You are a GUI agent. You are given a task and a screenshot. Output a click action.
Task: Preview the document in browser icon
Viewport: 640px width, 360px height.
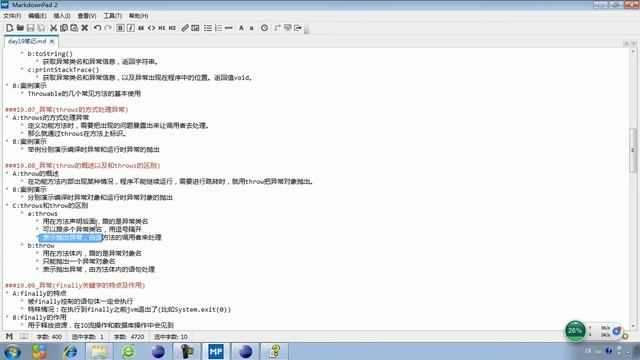(x=288, y=28)
